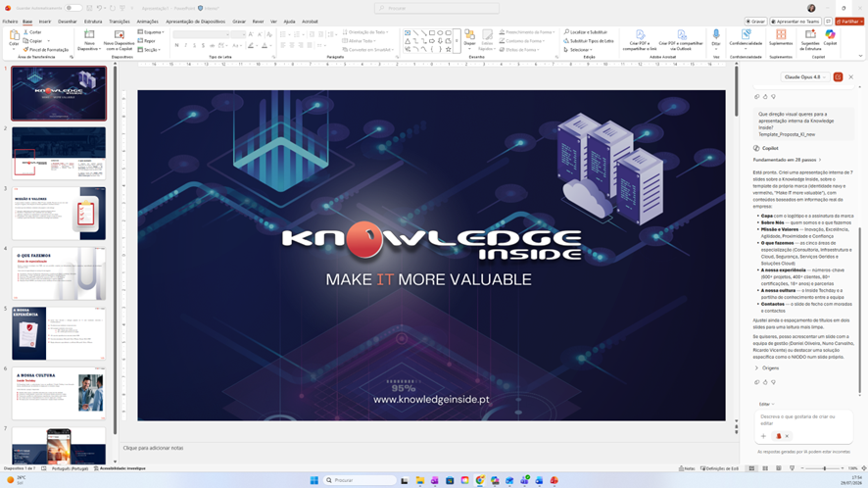
Task: Toggle the Notas notes button
Action: [x=687, y=468]
